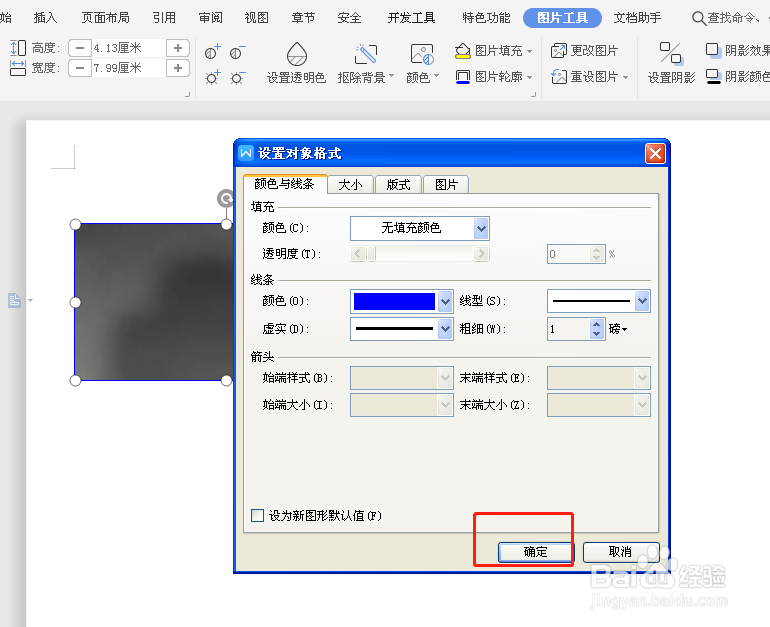Click the 图片轮廓 icon
Screen dimensions: 770x627
point(463,77)
